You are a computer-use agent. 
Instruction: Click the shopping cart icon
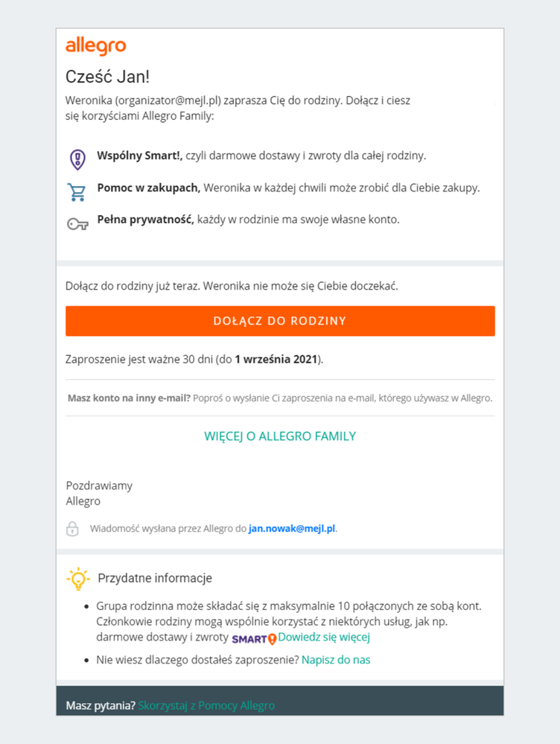pos(77,191)
